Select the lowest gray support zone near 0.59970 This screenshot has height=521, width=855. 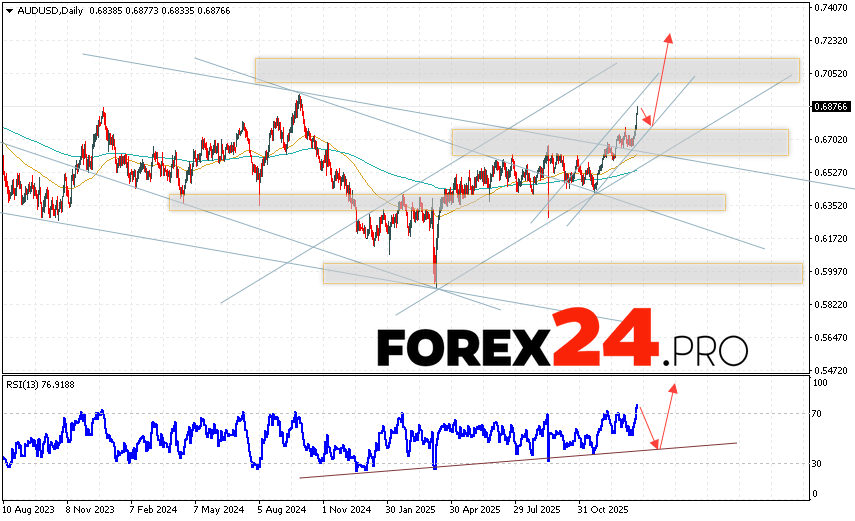[x=562, y=273]
